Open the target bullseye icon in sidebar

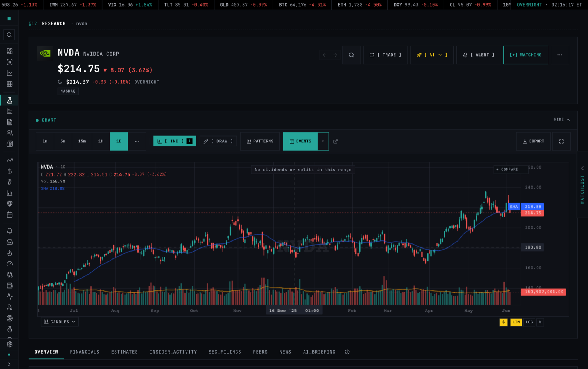(10, 318)
